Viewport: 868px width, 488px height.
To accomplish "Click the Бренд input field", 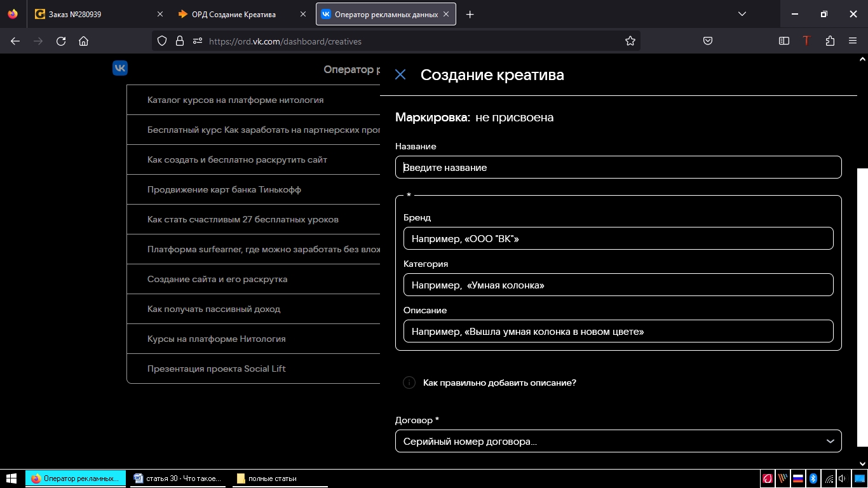I will pos(618,238).
